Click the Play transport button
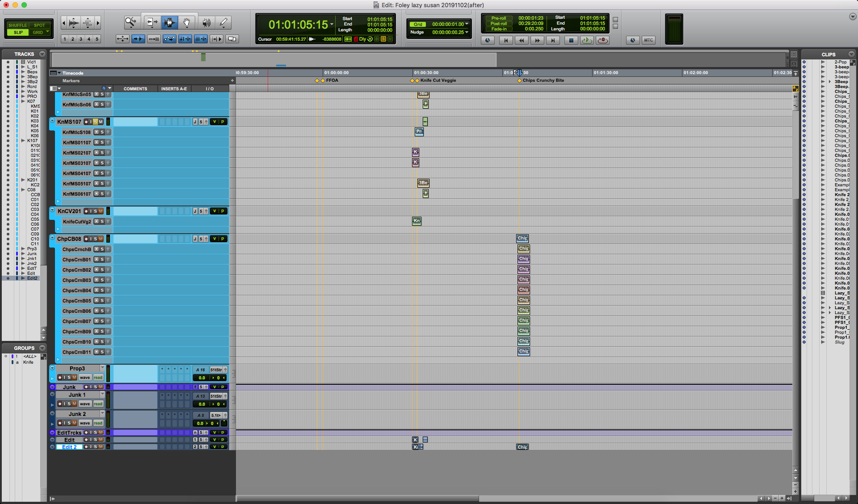 tap(587, 40)
